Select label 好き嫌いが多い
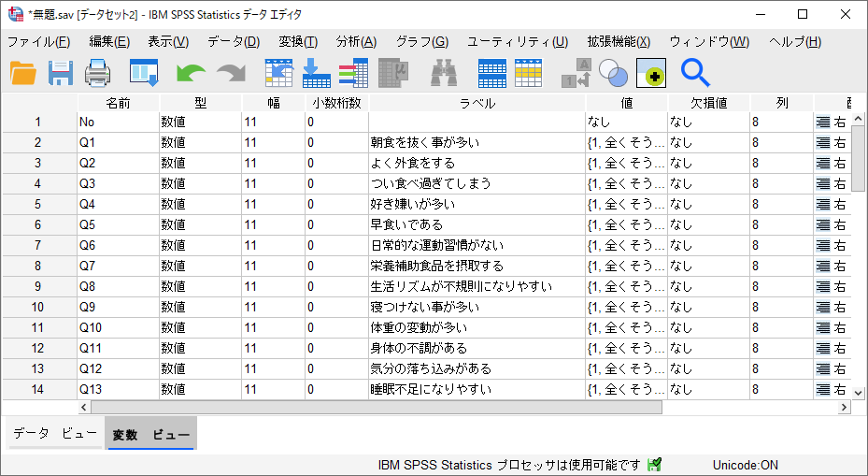This screenshot has width=868, height=476. (412, 205)
